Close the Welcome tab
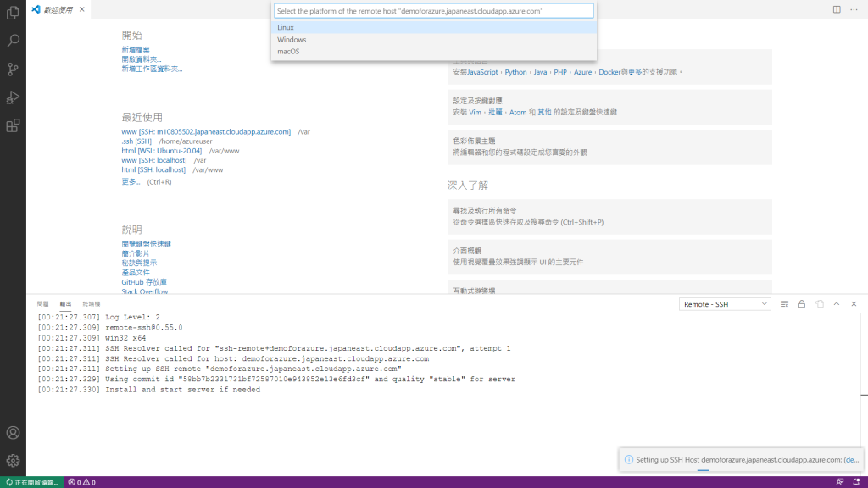This screenshot has height=488, width=868. [82, 9]
